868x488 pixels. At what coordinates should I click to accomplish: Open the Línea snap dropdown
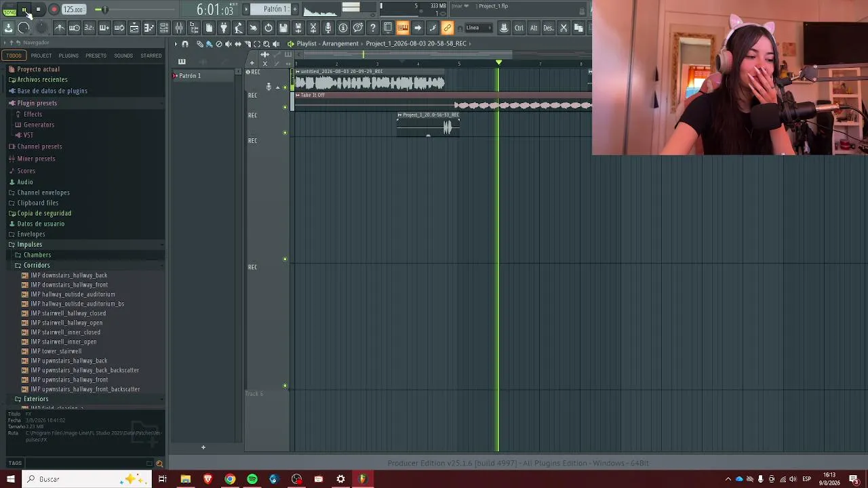pos(478,28)
